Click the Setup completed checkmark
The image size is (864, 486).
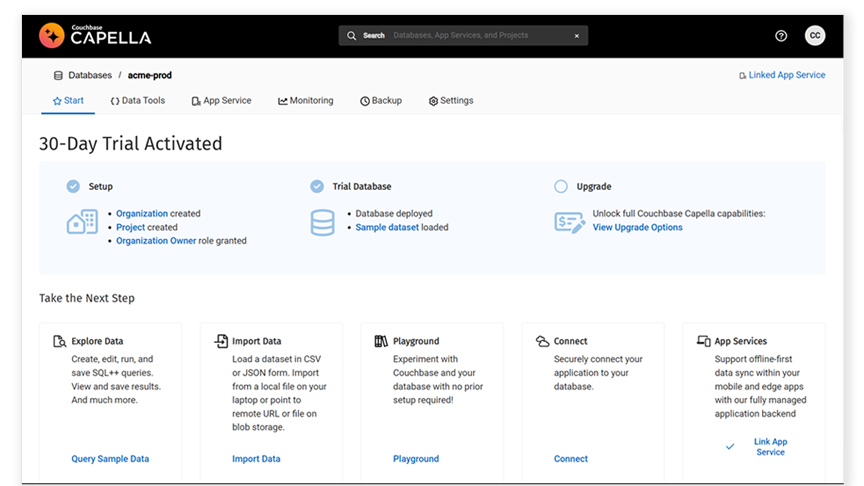73,186
